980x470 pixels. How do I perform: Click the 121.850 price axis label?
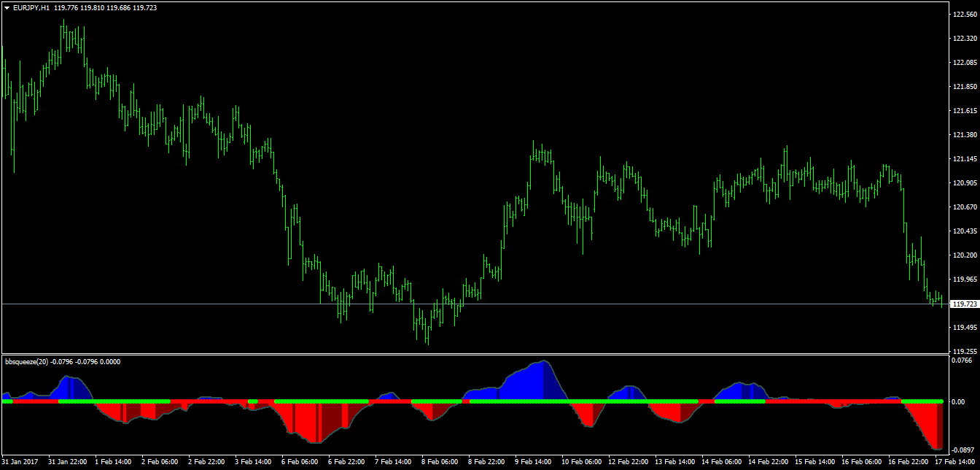tap(964, 87)
